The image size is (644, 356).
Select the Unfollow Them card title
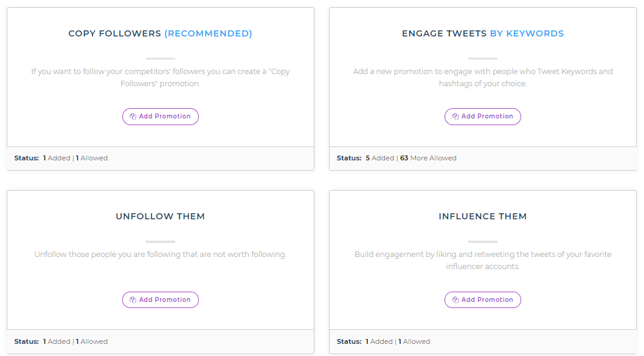pyautogui.click(x=160, y=216)
